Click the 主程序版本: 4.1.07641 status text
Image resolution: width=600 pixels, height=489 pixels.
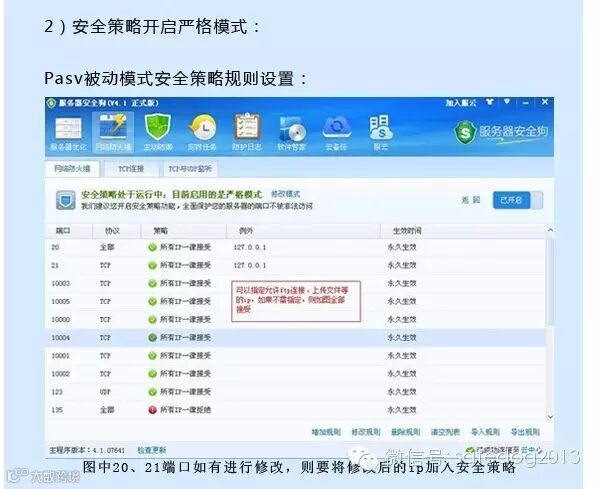point(87,450)
